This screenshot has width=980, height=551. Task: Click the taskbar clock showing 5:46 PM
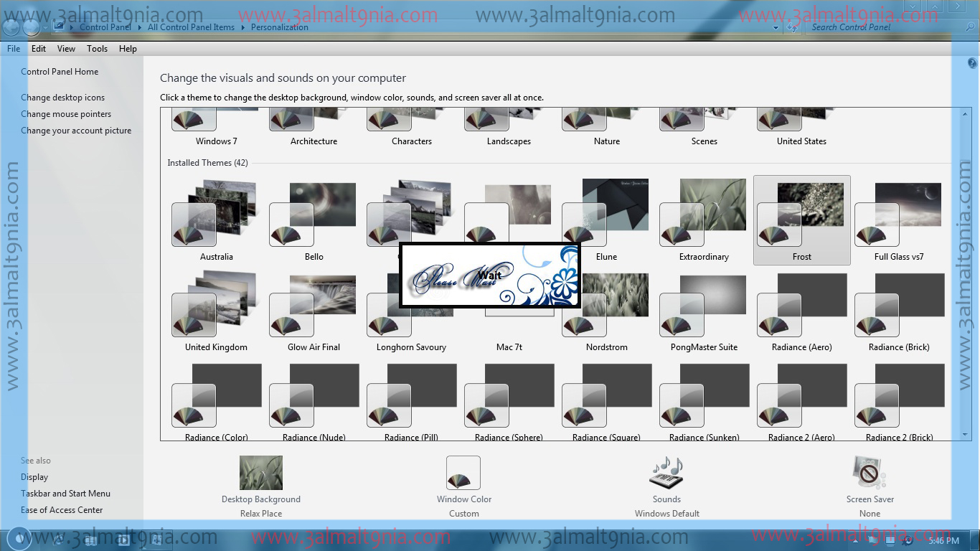click(943, 540)
